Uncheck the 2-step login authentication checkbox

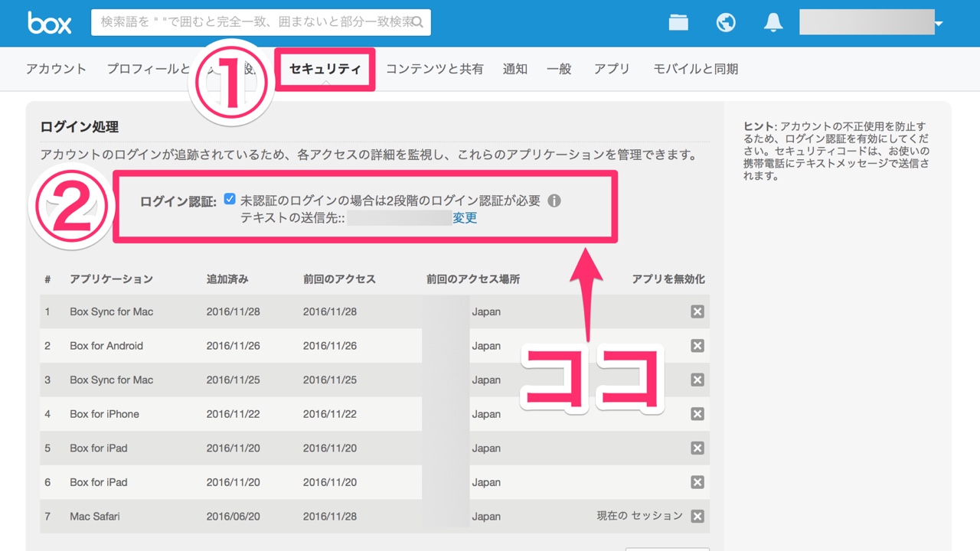230,199
